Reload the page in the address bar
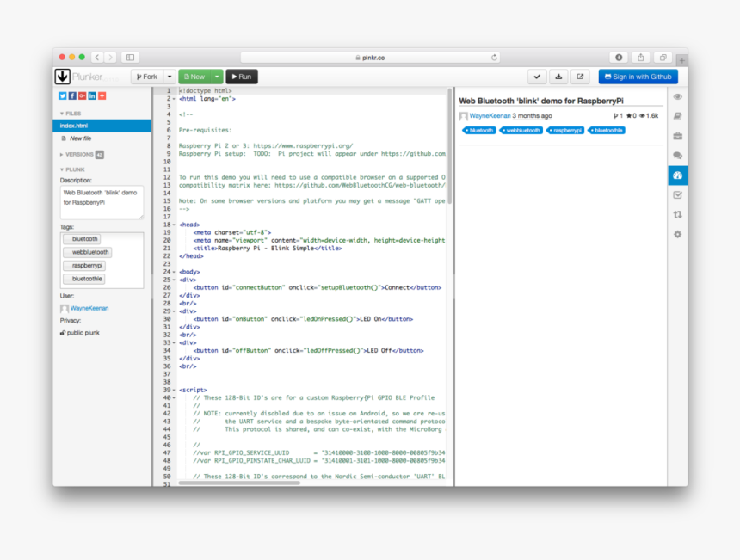Viewport: 740px width, 560px height. click(x=494, y=58)
